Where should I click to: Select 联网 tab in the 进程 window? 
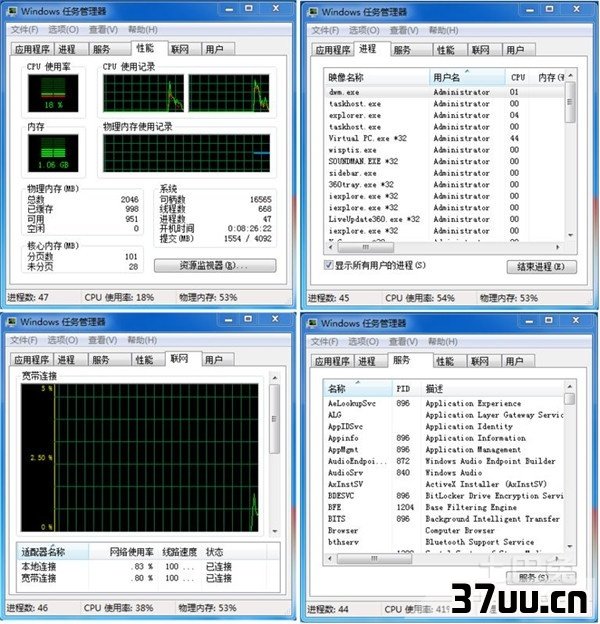pyautogui.click(x=484, y=50)
